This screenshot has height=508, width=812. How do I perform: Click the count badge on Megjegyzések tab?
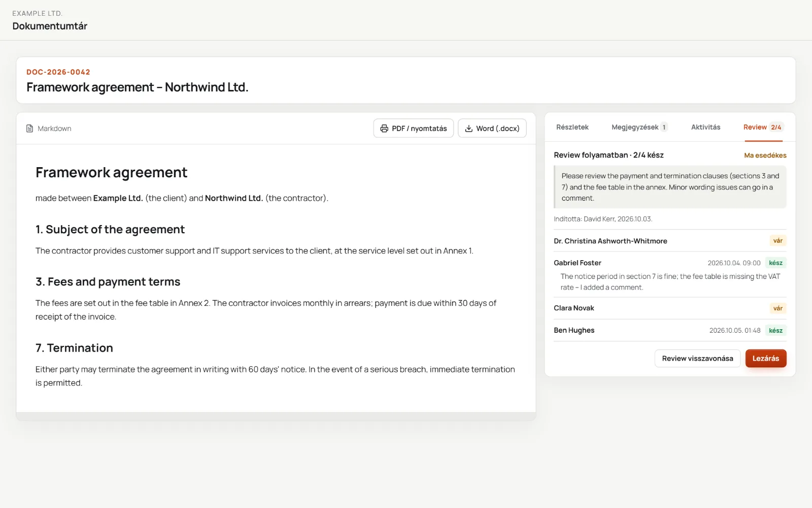(x=664, y=127)
